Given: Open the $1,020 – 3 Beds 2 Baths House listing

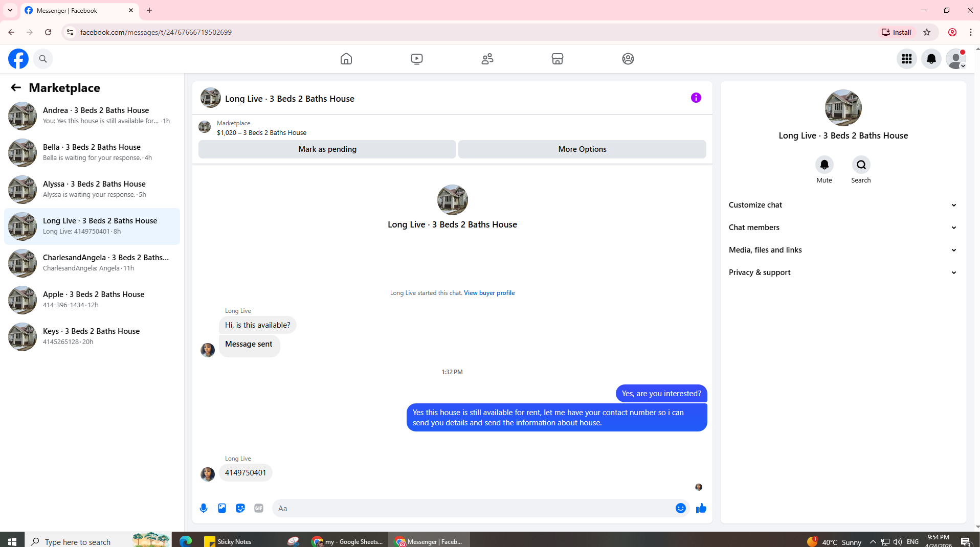Looking at the screenshot, I should click(x=261, y=133).
